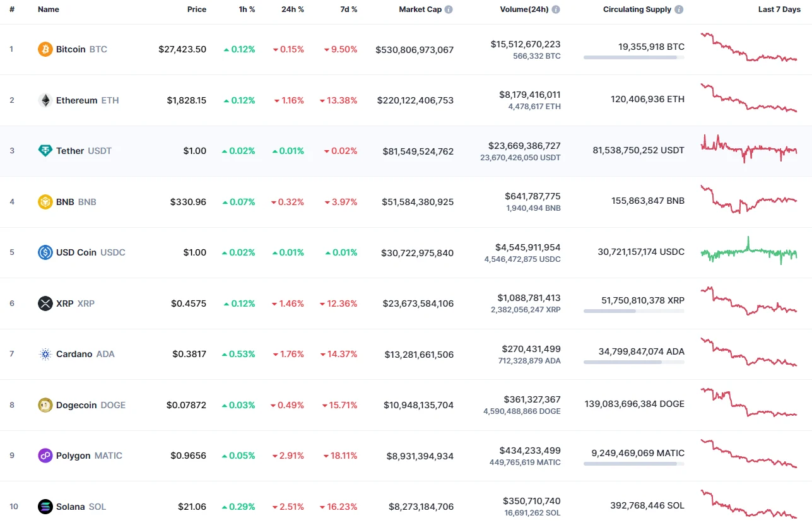812x530 pixels.
Task: Click the Cardano logo icon
Action: tap(44, 354)
